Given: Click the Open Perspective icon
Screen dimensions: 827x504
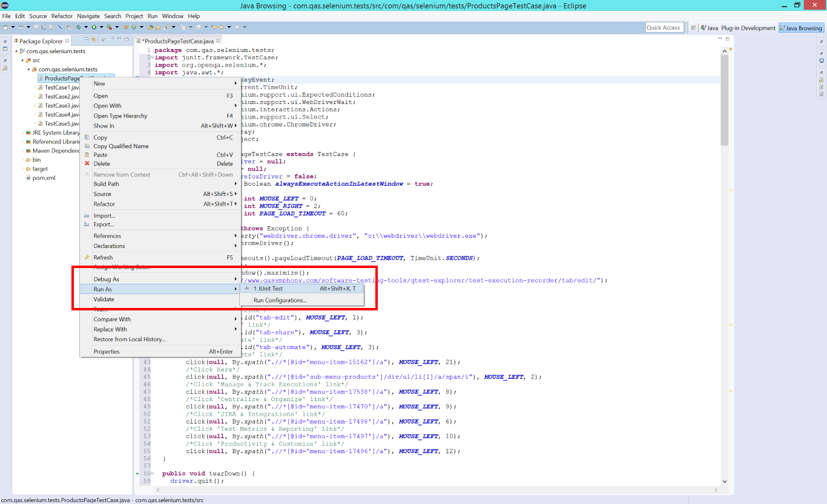Looking at the screenshot, I should click(692, 28).
